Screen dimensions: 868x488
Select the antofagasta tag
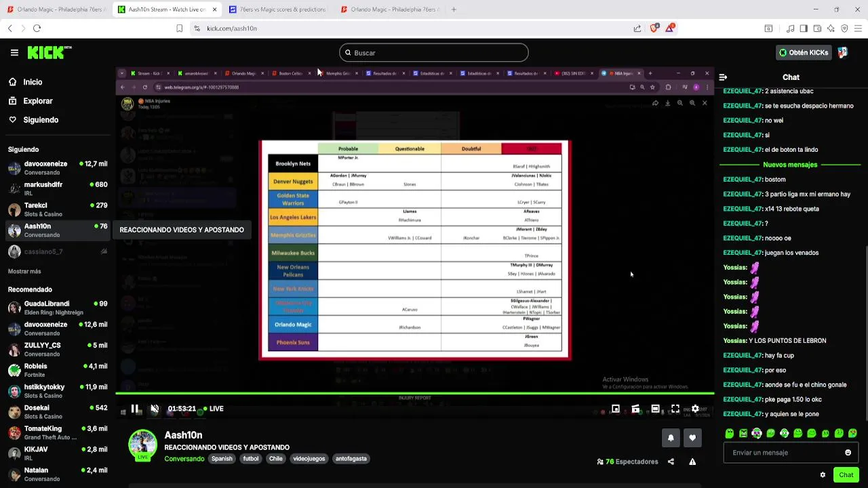point(351,459)
